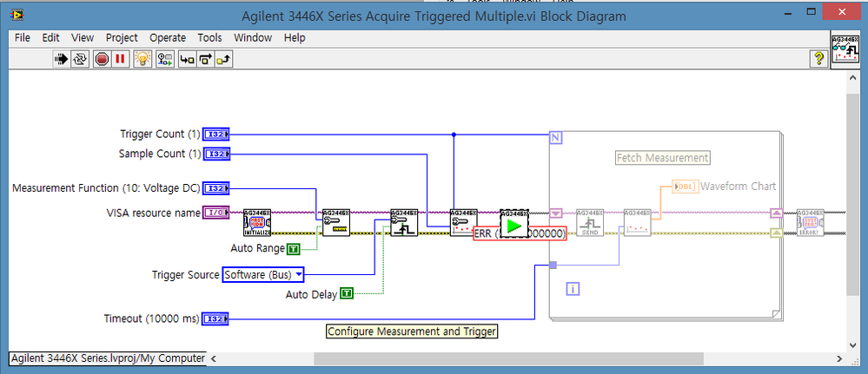Image resolution: width=868 pixels, height=374 pixels.
Task: Select Sample Count I32 terminal
Action: [215, 154]
